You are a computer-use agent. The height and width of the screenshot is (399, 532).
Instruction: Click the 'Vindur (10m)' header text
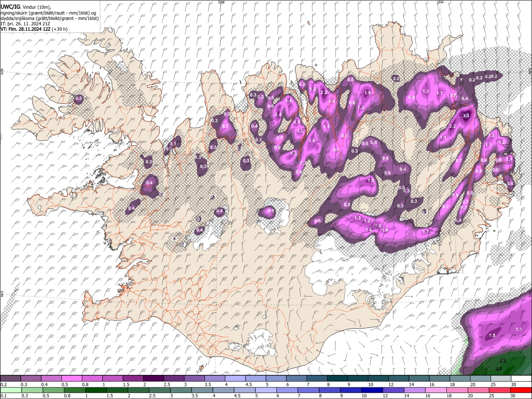tap(37, 7)
